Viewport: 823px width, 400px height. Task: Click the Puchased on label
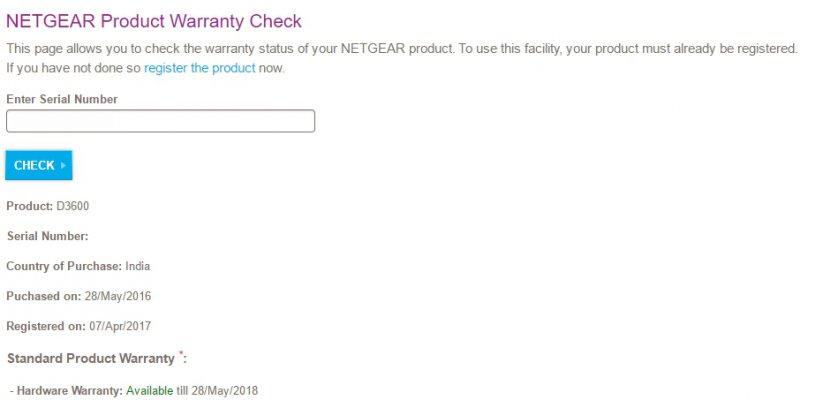44,296
